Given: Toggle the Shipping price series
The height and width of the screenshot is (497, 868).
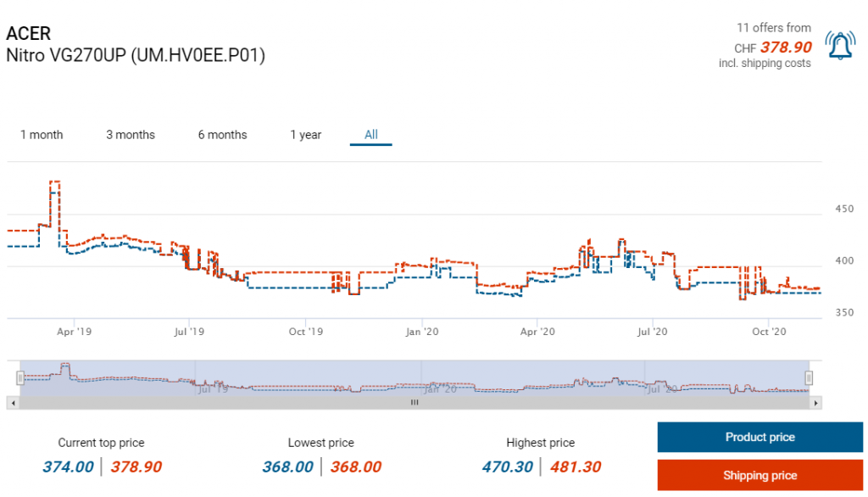Looking at the screenshot, I should coord(759,476).
